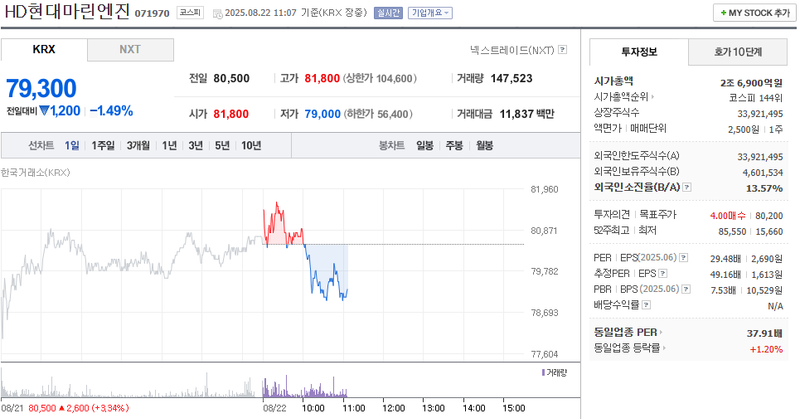800x419 pixels.
Task: Click the arrow next to 동일업종 등락률
Action: pos(664,348)
